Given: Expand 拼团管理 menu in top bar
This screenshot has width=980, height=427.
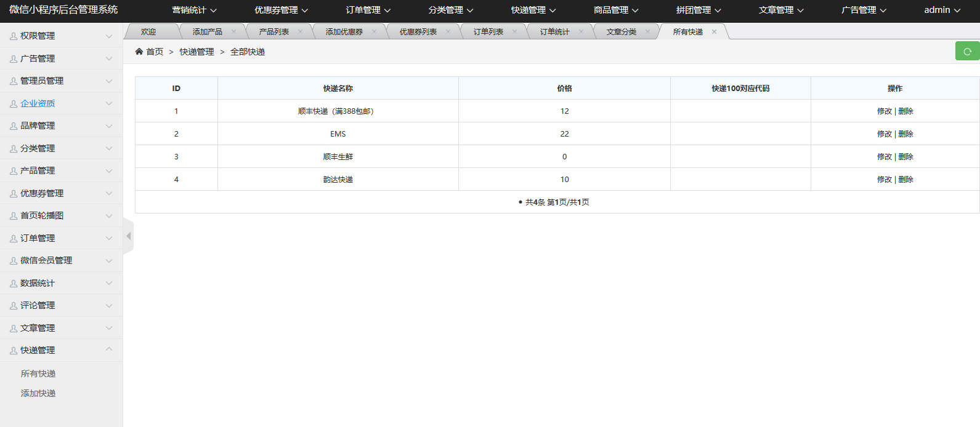Looking at the screenshot, I should tap(699, 10).
